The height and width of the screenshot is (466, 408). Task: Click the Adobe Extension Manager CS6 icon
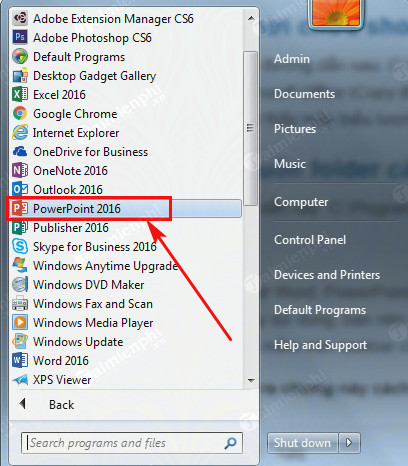click(x=20, y=18)
